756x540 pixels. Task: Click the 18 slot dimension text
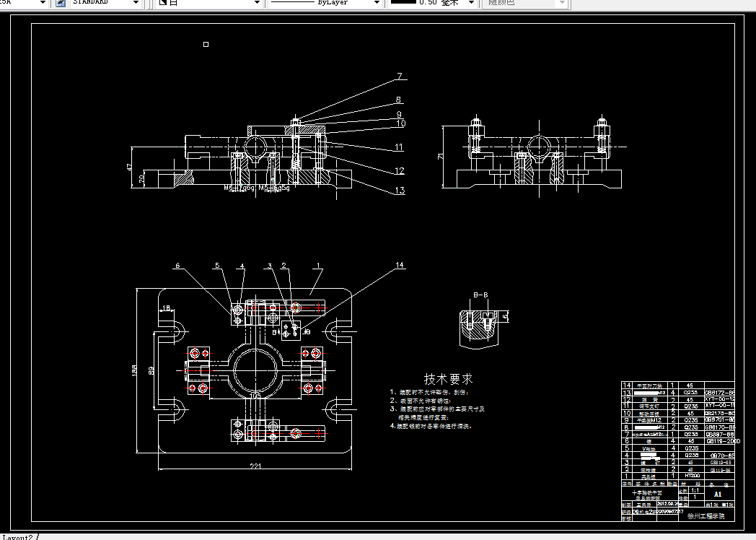(x=167, y=308)
